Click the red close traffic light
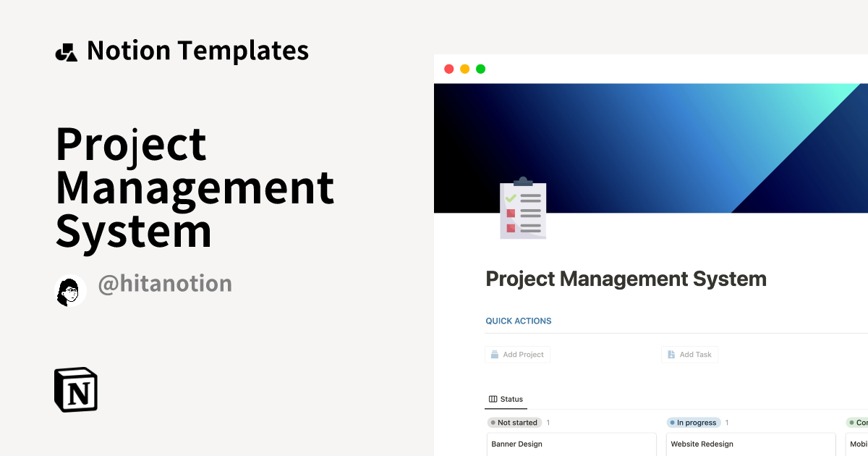The width and height of the screenshot is (868, 456). pos(448,69)
